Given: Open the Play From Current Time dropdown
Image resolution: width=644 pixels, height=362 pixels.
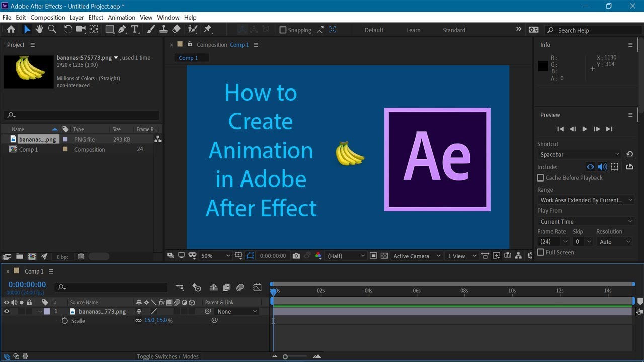Looking at the screenshot, I should click(x=586, y=221).
